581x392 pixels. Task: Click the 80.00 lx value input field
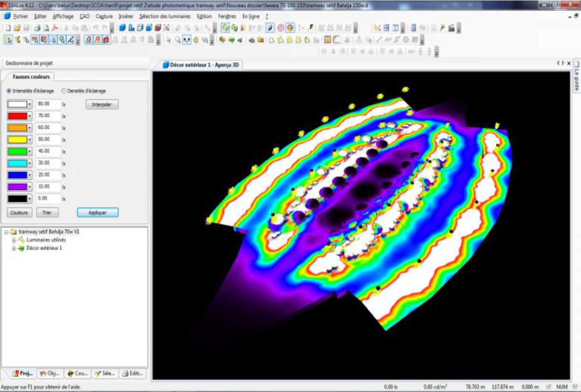(x=47, y=104)
